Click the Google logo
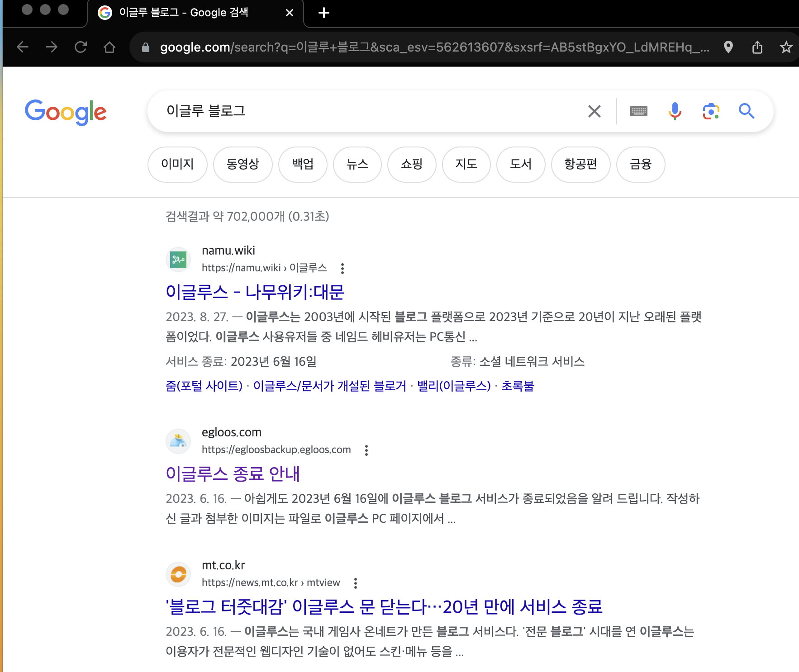This screenshot has width=799, height=672. (x=66, y=112)
